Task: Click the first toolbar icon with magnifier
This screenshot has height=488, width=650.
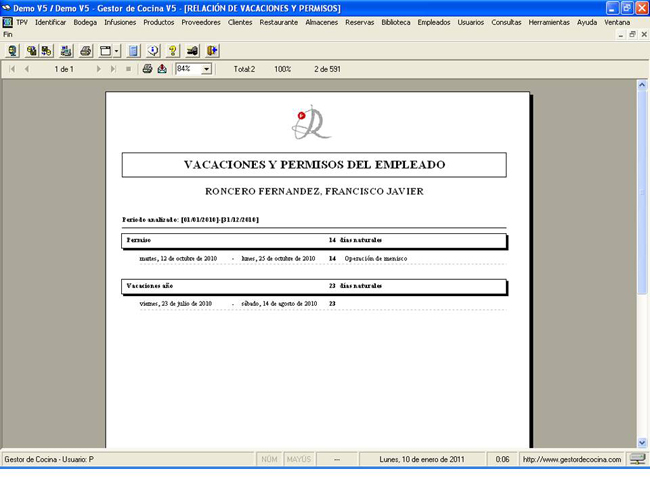Action: pos(13,50)
